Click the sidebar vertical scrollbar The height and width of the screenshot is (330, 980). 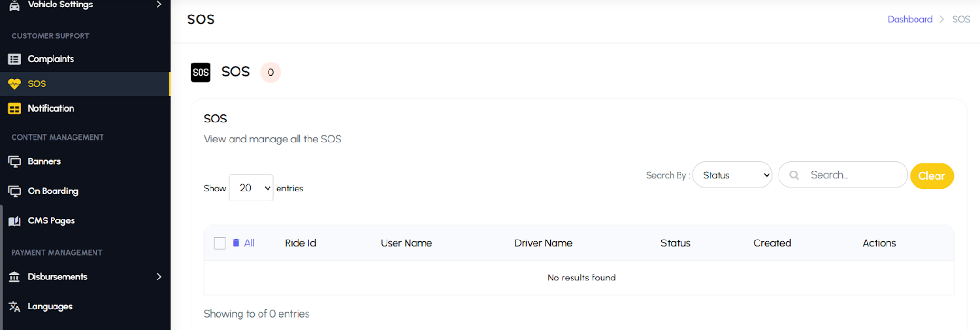coord(1,268)
